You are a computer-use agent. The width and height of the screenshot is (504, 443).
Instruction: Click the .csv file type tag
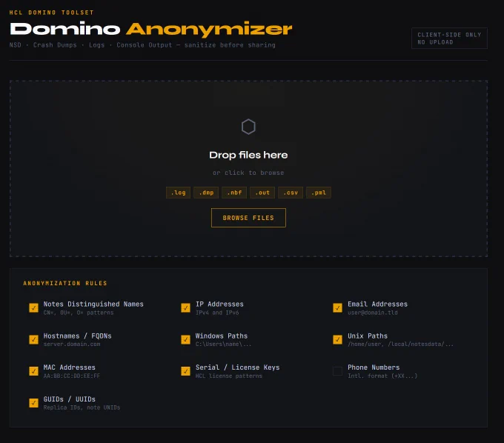pos(291,193)
